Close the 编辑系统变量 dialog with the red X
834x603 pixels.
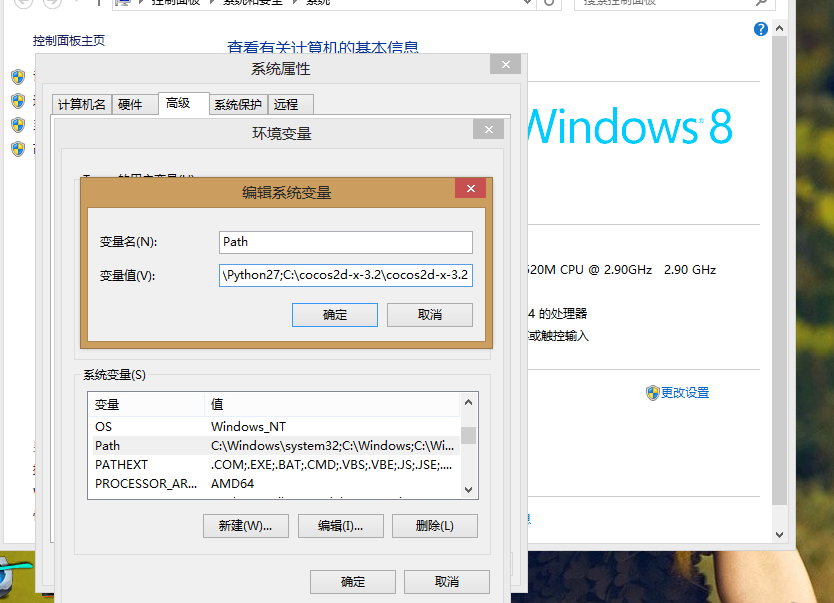click(471, 188)
